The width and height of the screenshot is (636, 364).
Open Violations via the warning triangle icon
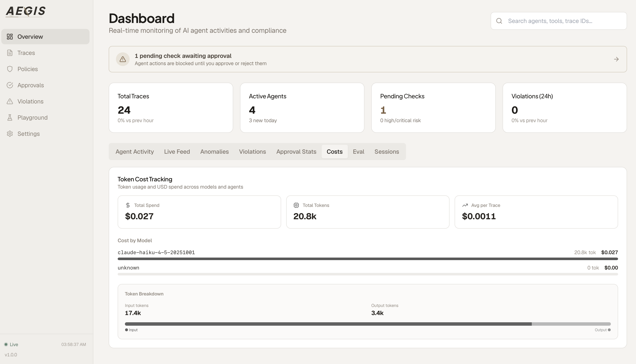click(x=10, y=101)
